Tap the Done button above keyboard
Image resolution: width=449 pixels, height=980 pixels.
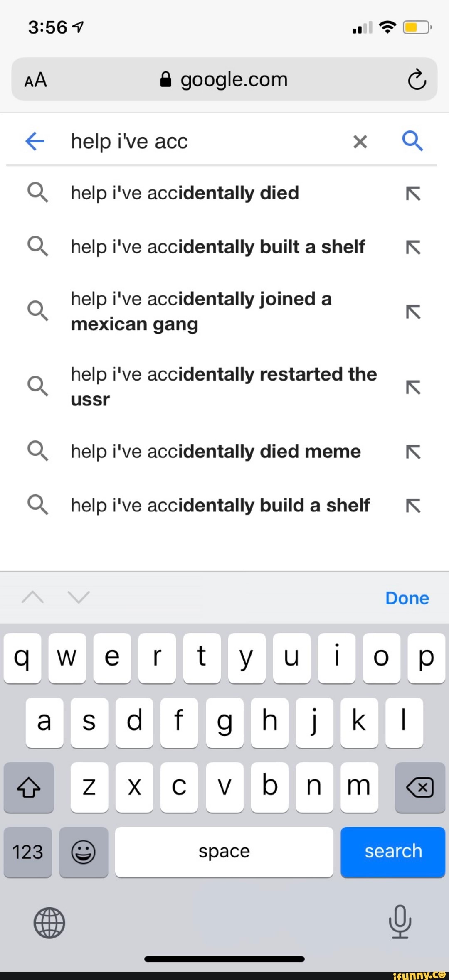pyautogui.click(x=407, y=598)
